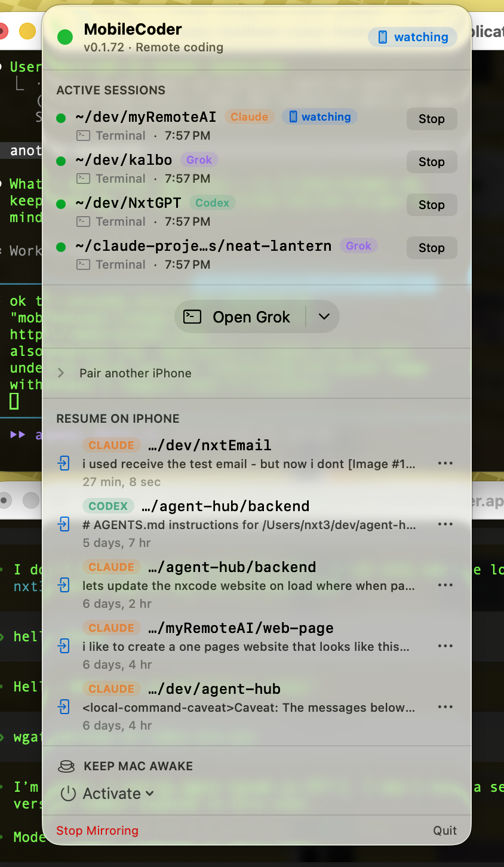Screen dimensions: 504x867
Task: Click terminal icon under neat-lantern session
Action: pyautogui.click(x=84, y=265)
